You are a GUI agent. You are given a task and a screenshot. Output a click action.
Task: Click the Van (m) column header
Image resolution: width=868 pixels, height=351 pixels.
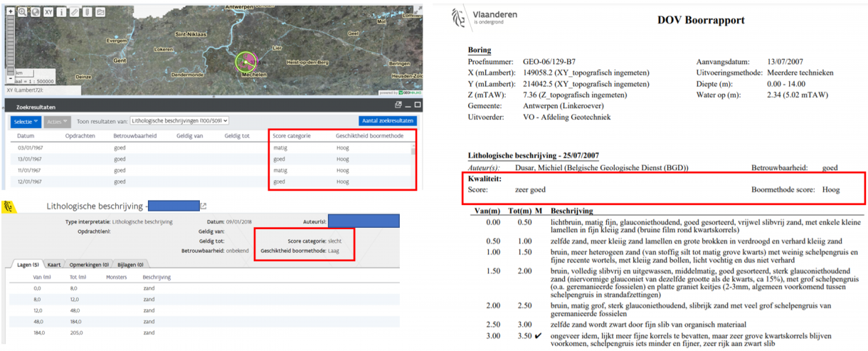coord(42,276)
